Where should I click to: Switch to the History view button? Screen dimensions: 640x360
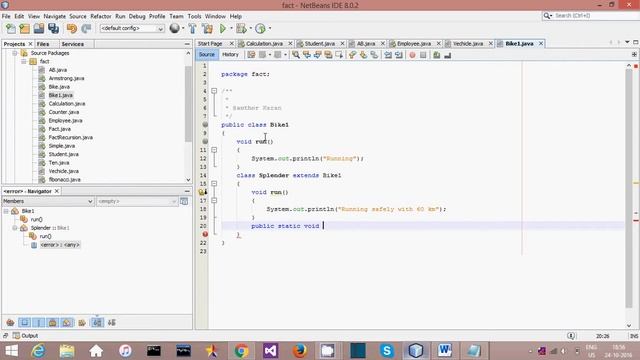click(230, 55)
